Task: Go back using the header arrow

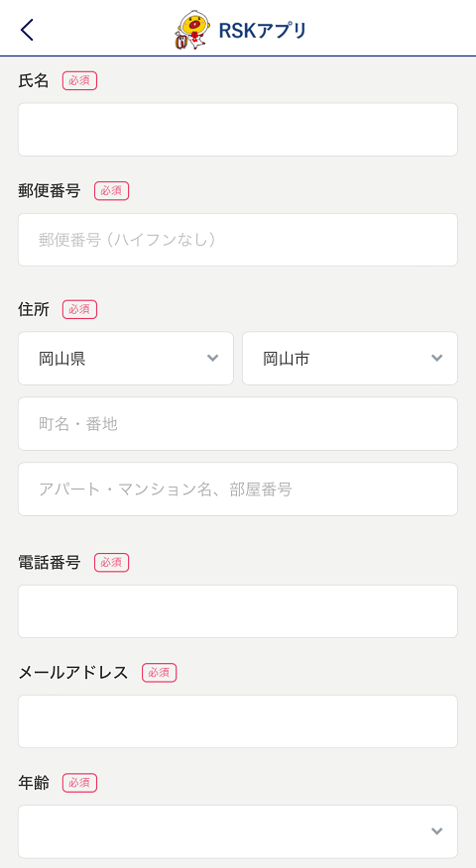Action: coord(27,30)
